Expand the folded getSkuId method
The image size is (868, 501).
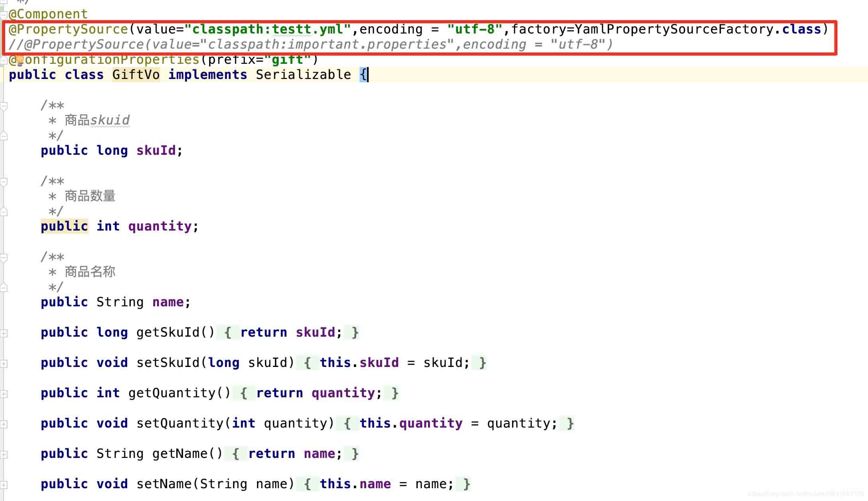[x=4, y=333]
